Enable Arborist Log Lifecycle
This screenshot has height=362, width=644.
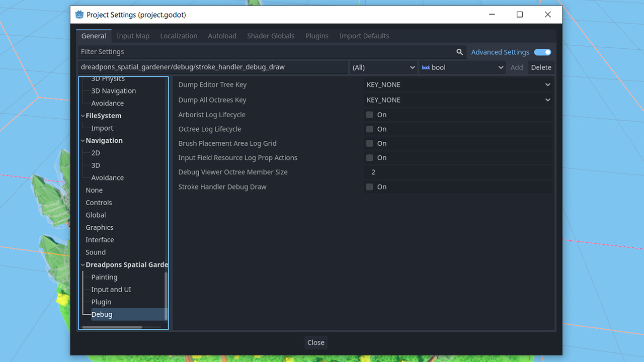(x=369, y=115)
